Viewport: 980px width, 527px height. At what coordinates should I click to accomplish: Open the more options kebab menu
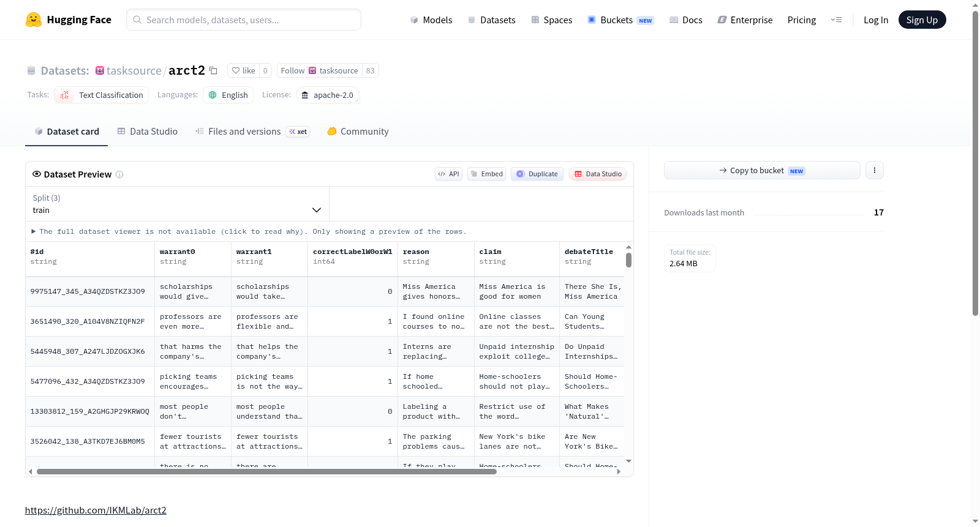875,170
